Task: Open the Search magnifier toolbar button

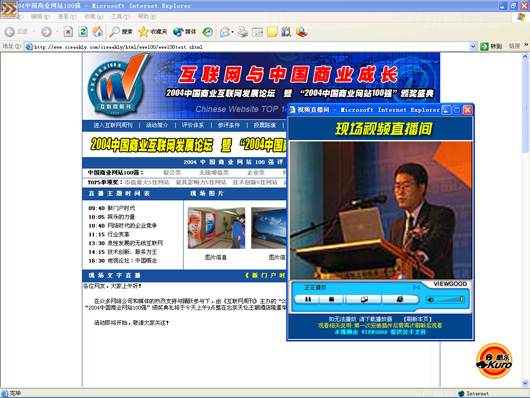Action: pyautogui.click(x=121, y=32)
